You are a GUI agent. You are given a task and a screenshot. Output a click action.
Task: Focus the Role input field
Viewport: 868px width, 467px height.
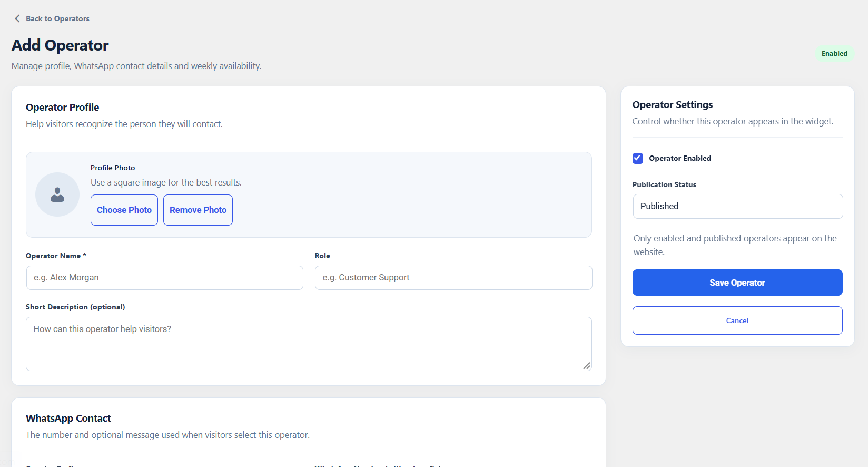point(453,278)
